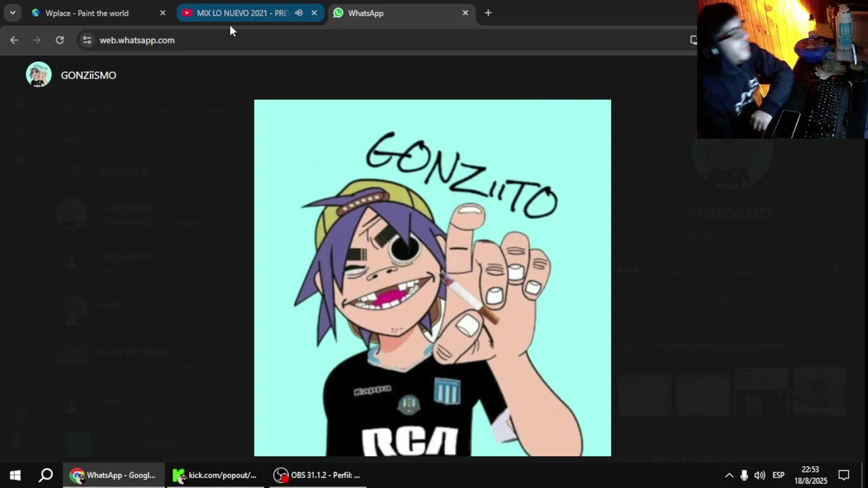
Task: Show hidden system tray icons
Action: (729, 475)
